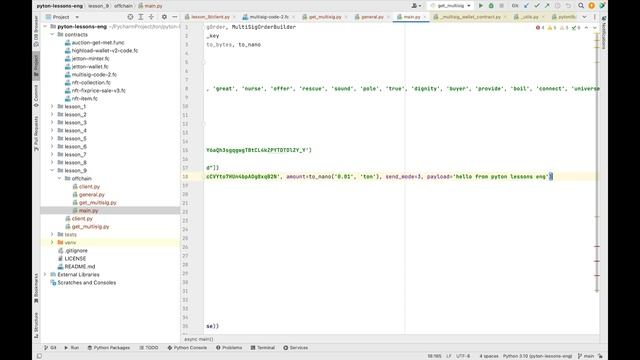
Task: Open the Python Console tool window
Action: click(187, 348)
